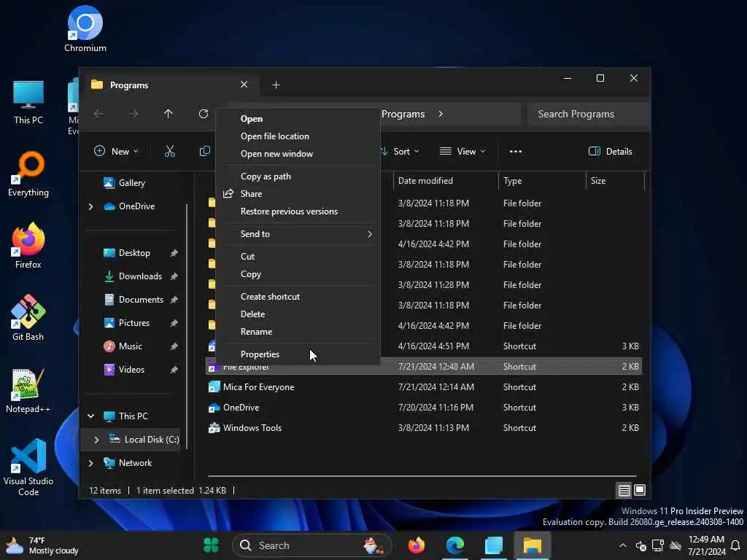Open the Notepad++ desktop icon
The image size is (747, 560).
coord(28,391)
